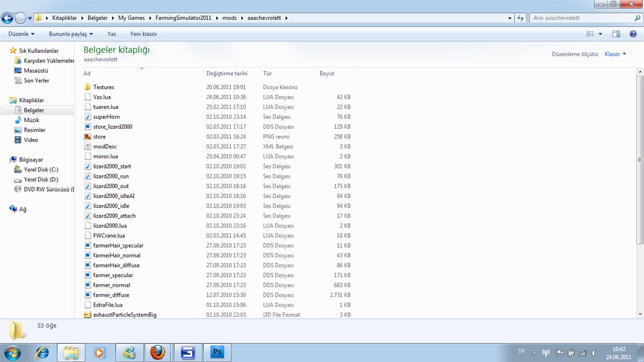
Task: Open the Textures folder
Action: (103, 87)
